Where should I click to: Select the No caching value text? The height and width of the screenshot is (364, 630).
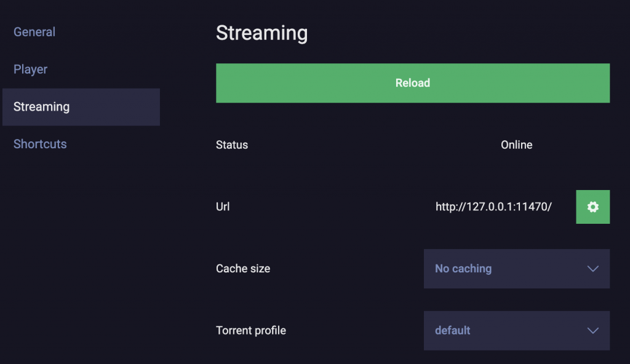pyautogui.click(x=463, y=268)
